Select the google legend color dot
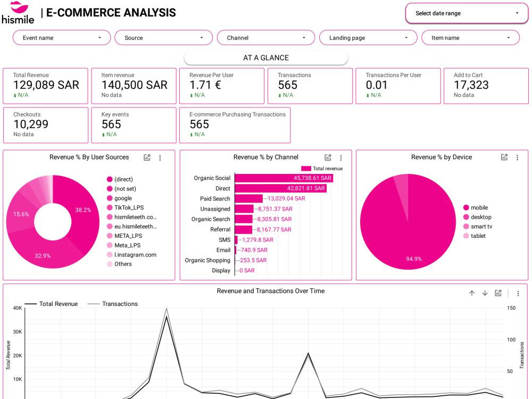This screenshot has height=399, width=532. [x=110, y=198]
